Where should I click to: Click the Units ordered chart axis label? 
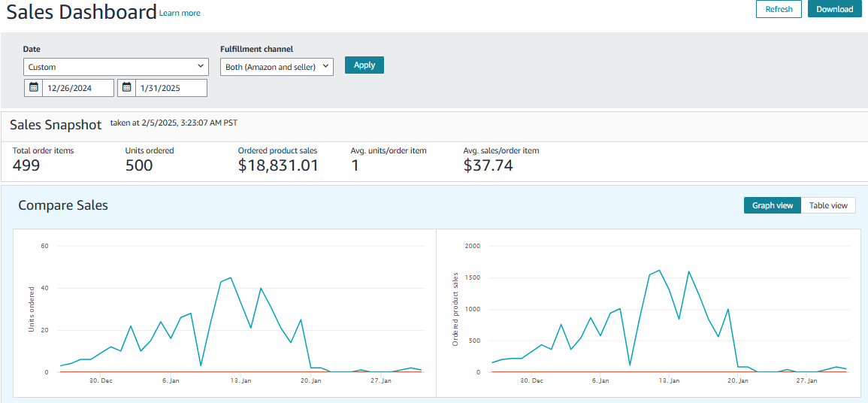point(32,309)
